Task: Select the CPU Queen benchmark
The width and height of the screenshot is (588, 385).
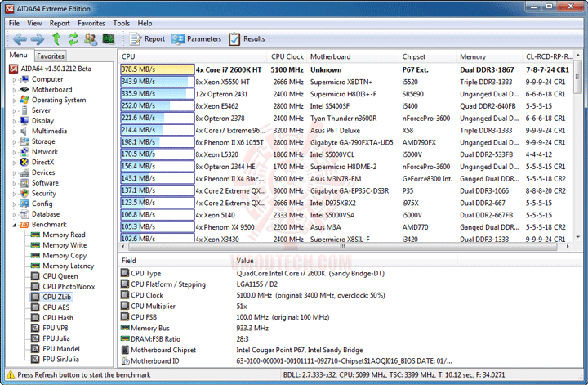Action: [x=60, y=276]
